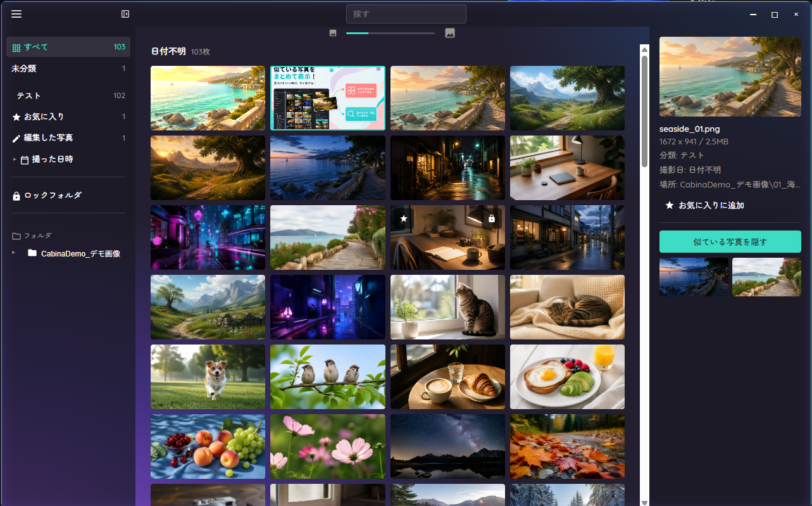Select the テスト category in the sidebar
The image size is (812, 506).
coord(68,96)
